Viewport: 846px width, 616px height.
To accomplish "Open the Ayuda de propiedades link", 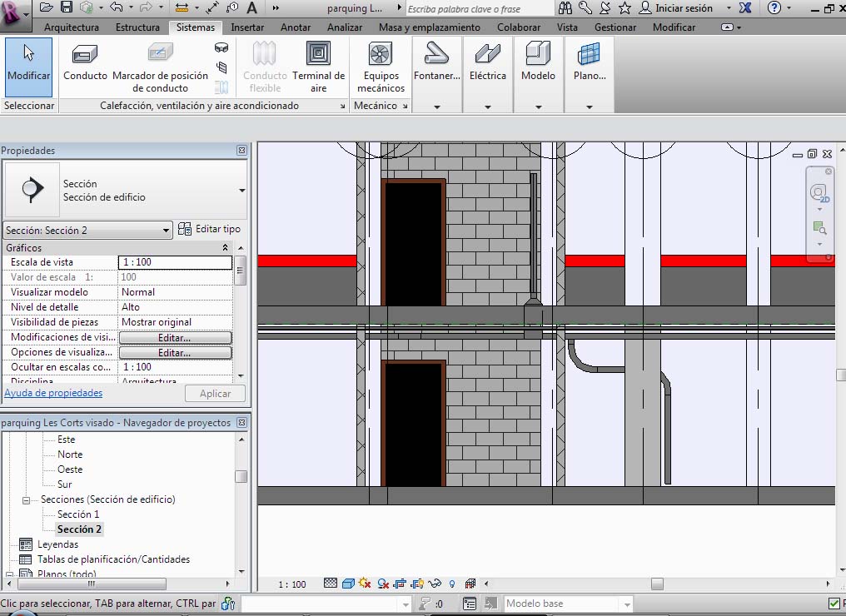I will click(53, 393).
